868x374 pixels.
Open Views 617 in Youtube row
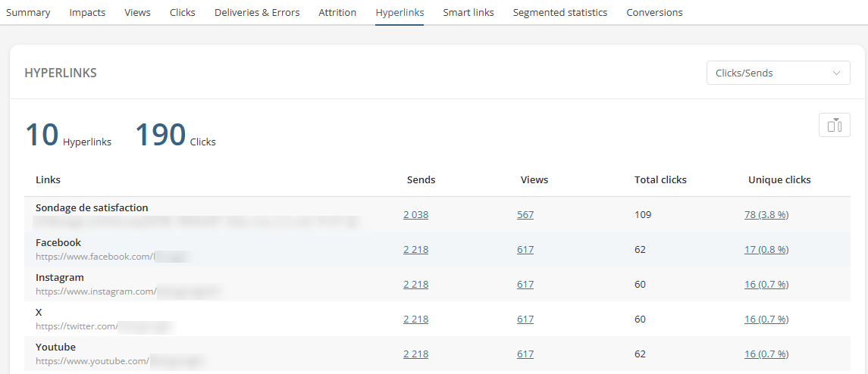click(525, 354)
